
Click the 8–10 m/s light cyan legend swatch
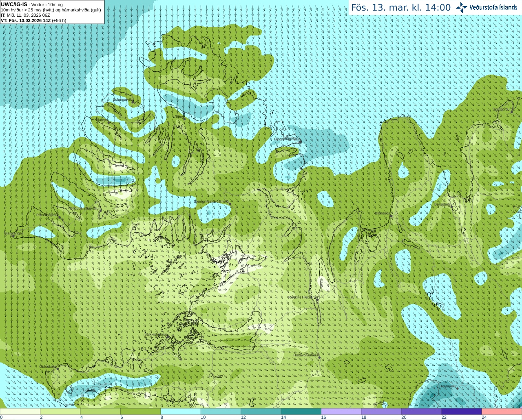(x=181, y=411)
